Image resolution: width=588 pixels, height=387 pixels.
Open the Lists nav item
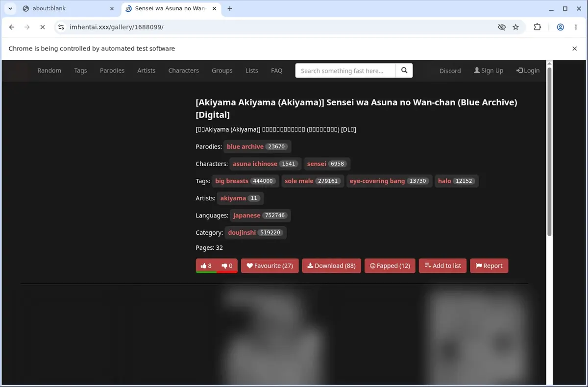(x=251, y=71)
